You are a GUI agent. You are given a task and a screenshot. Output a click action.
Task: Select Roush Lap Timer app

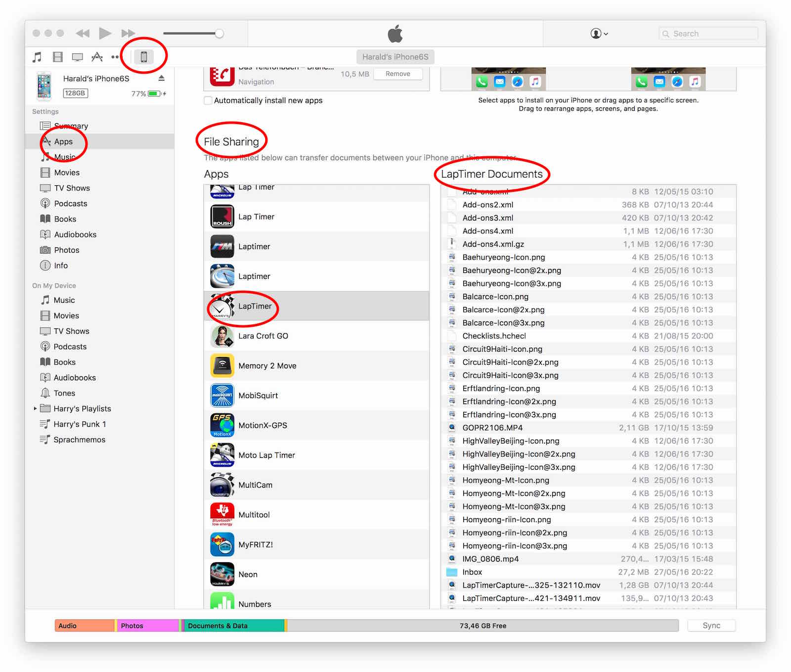[x=316, y=217]
